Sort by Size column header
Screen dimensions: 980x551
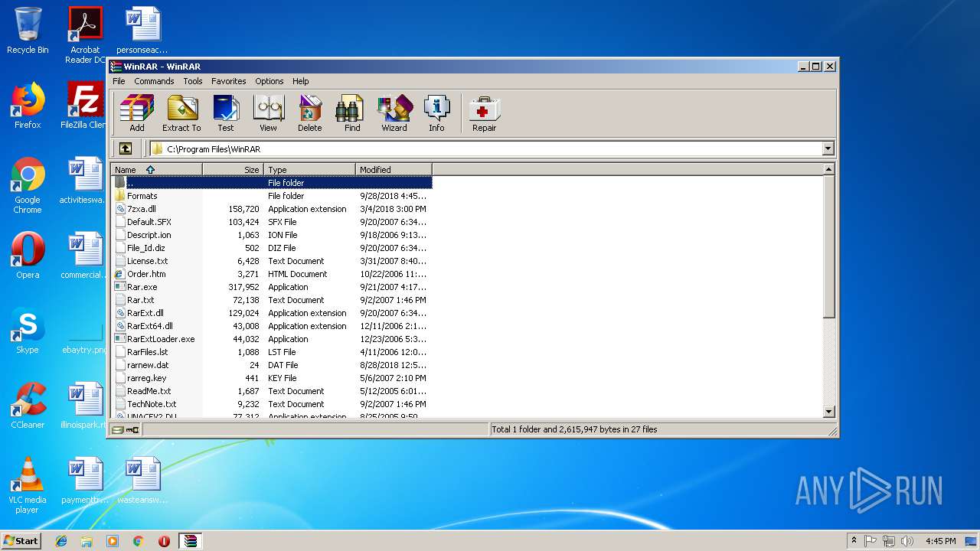pos(234,170)
